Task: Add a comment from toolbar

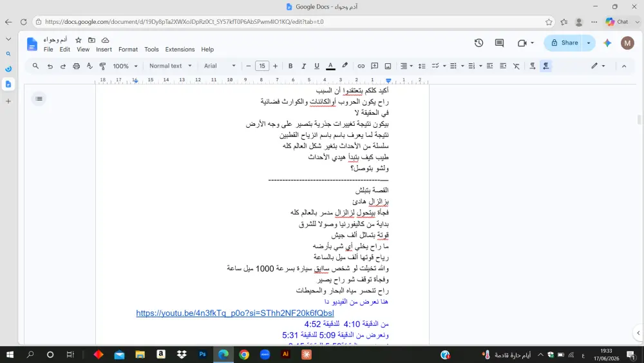Action: [375, 66]
